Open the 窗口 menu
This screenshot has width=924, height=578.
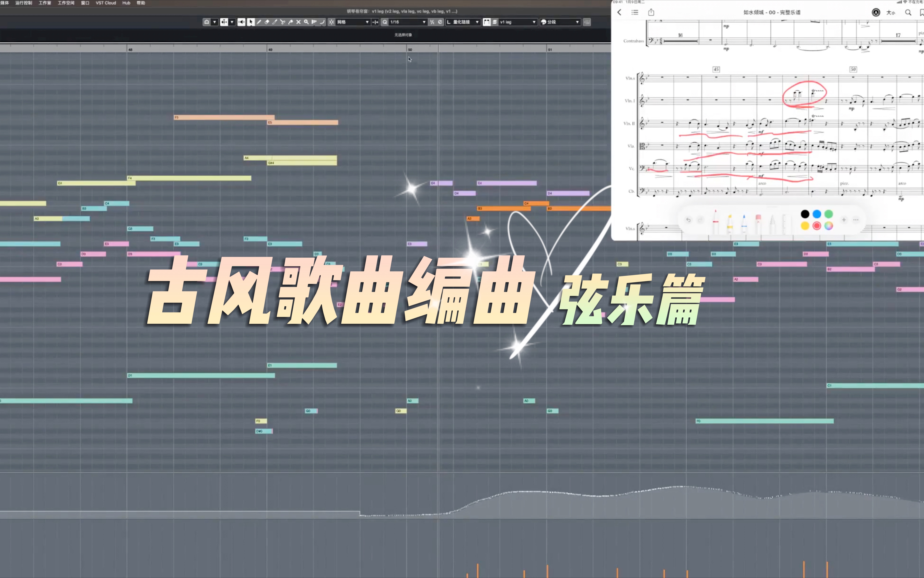(x=85, y=3)
